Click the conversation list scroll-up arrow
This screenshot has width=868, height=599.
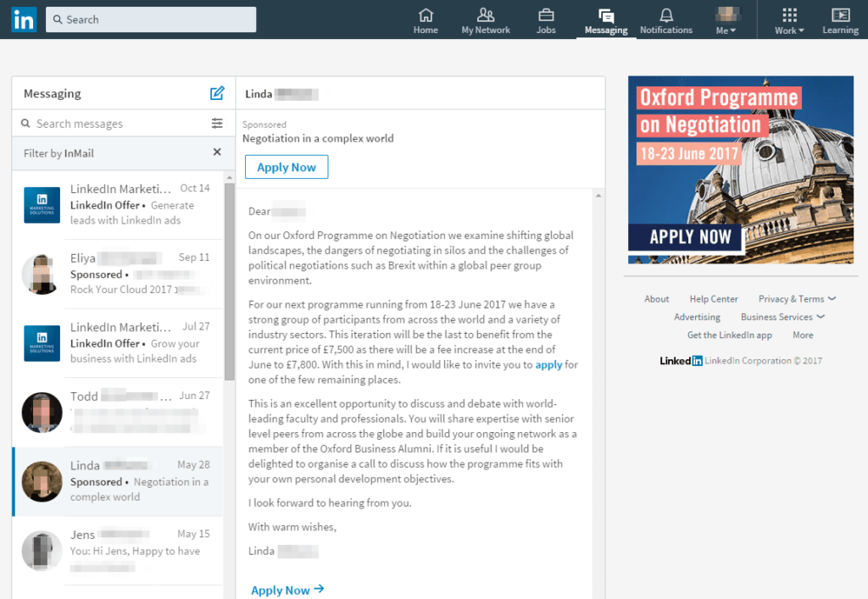(229, 178)
